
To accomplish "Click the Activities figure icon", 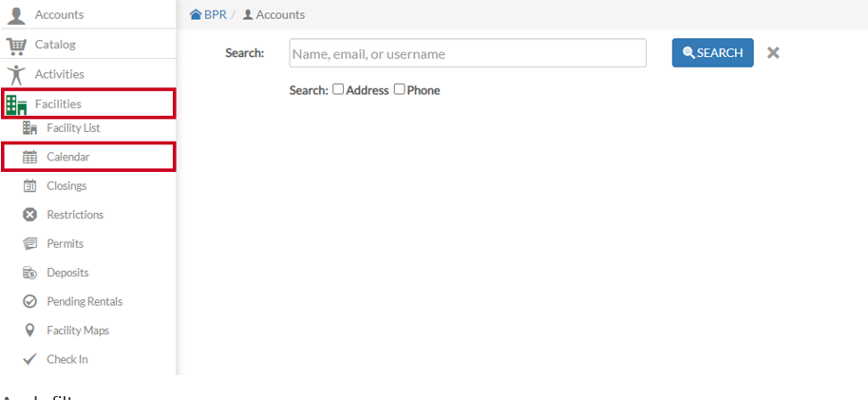I will [x=16, y=74].
